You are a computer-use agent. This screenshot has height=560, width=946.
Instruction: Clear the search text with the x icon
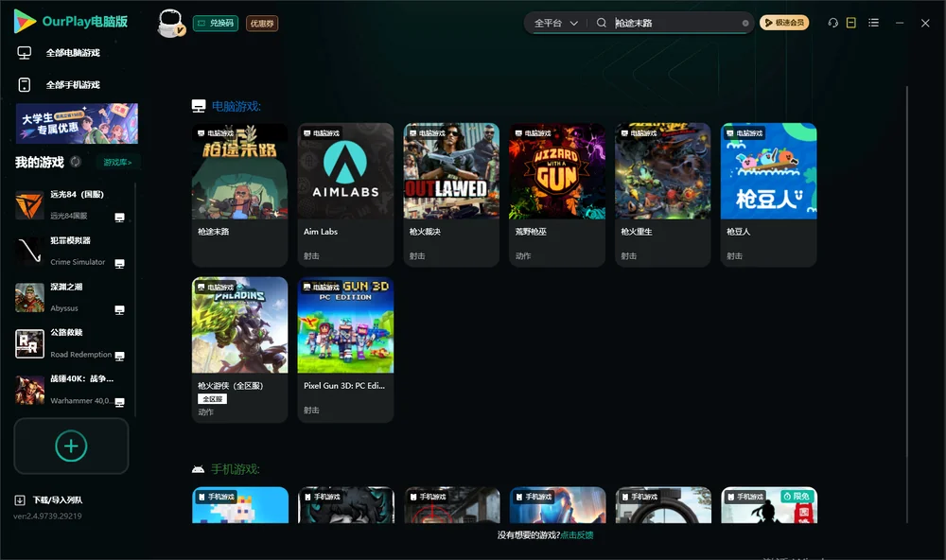745,23
